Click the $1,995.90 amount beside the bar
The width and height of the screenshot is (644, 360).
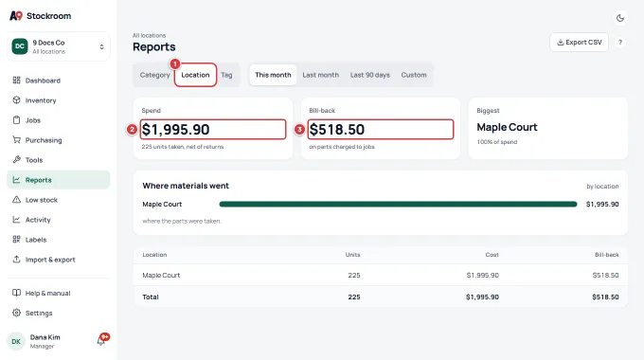[602, 204]
